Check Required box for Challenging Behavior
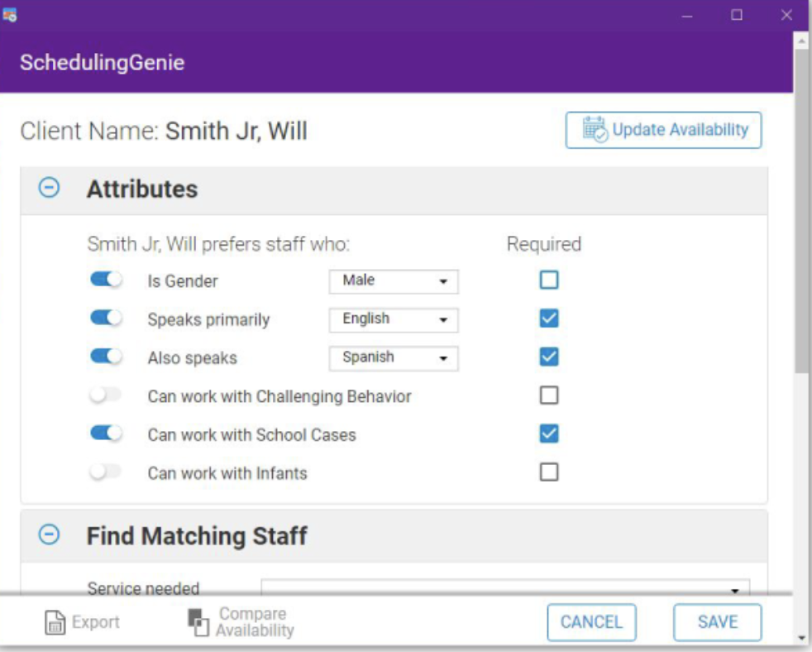Image resolution: width=812 pixels, height=652 pixels. click(x=549, y=396)
